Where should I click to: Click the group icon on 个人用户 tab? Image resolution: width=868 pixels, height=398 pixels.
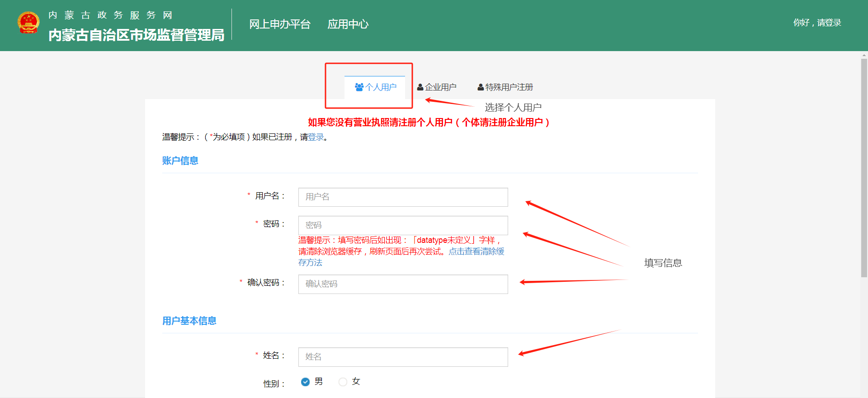pos(359,87)
